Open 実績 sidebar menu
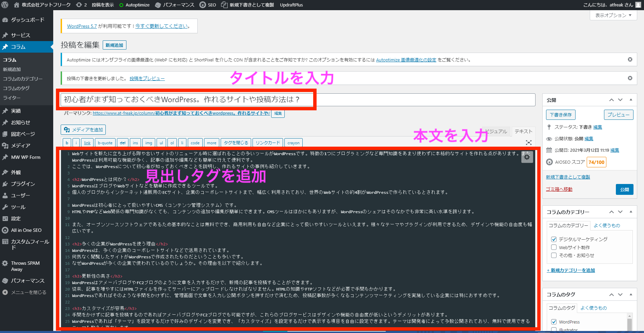This screenshot has height=333, width=644. pyautogui.click(x=26, y=111)
